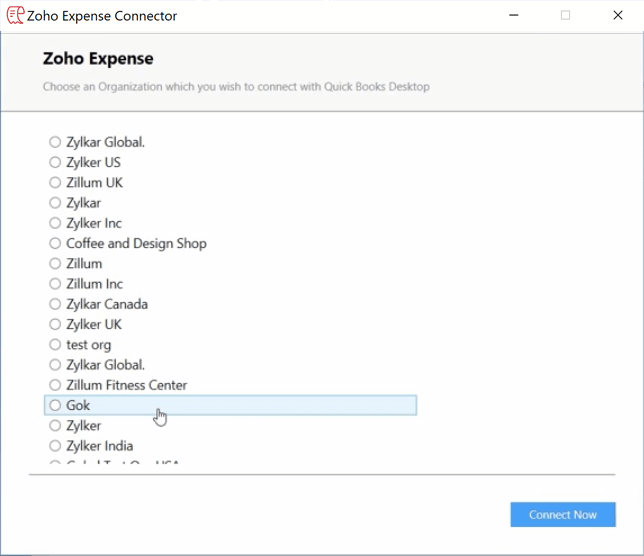This screenshot has width=644, height=556.
Task: Choose the highlighted Gok organization
Action: pos(56,405)
